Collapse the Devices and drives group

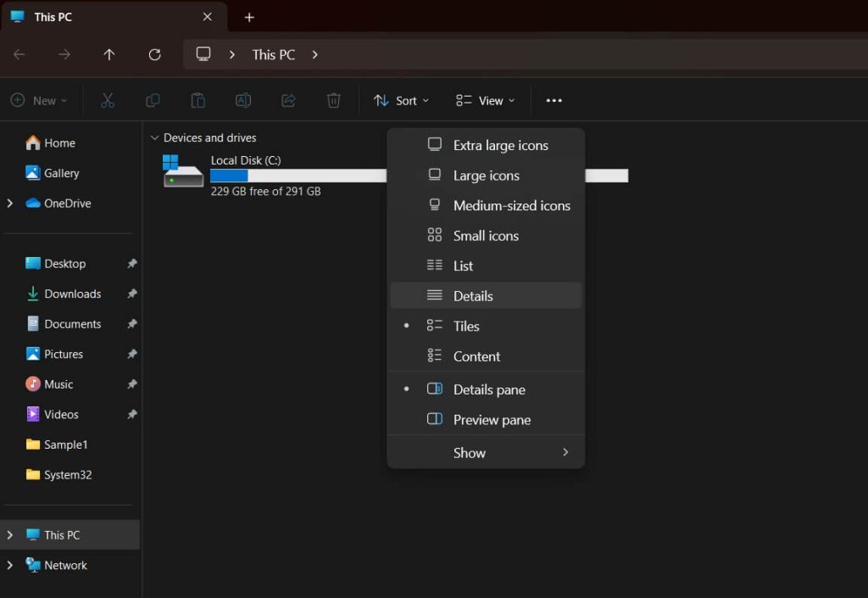154,137
